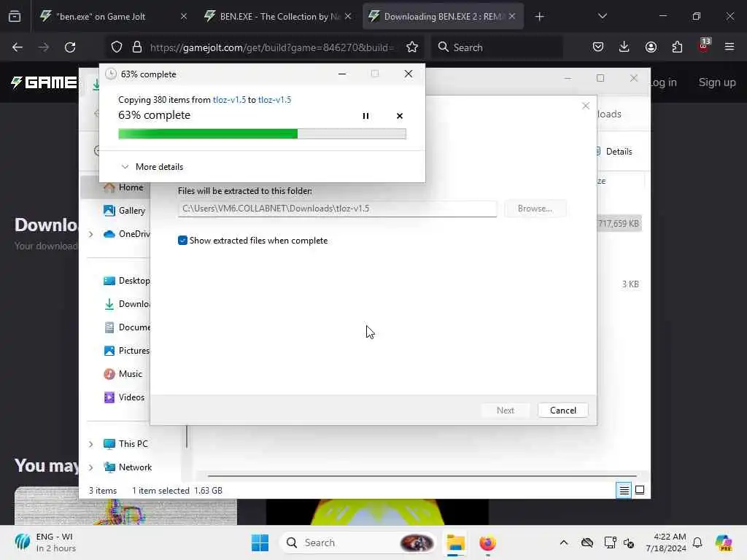747x560 pixels.
Task: Open Videos folder in sidebar
Action: point(124,397)
